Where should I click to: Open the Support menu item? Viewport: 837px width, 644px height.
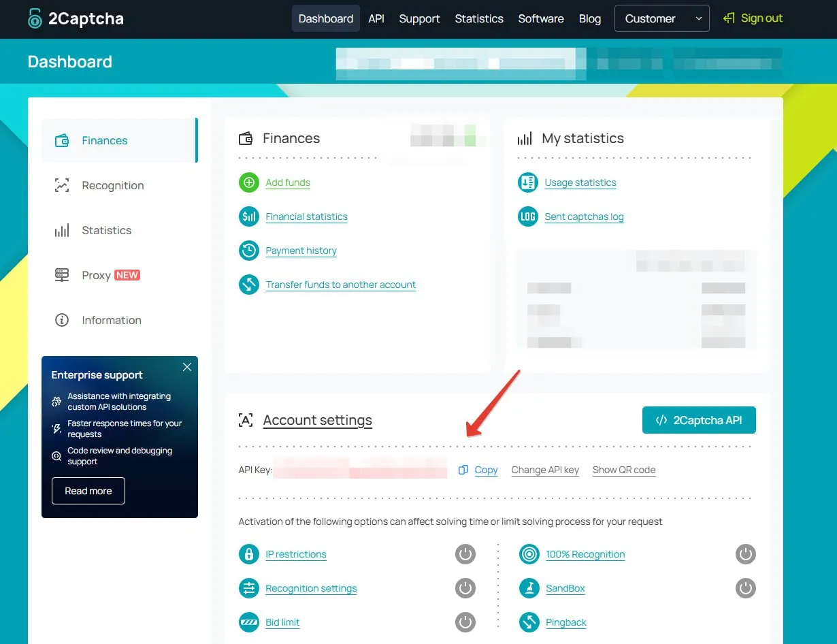(x=419, y=18)
